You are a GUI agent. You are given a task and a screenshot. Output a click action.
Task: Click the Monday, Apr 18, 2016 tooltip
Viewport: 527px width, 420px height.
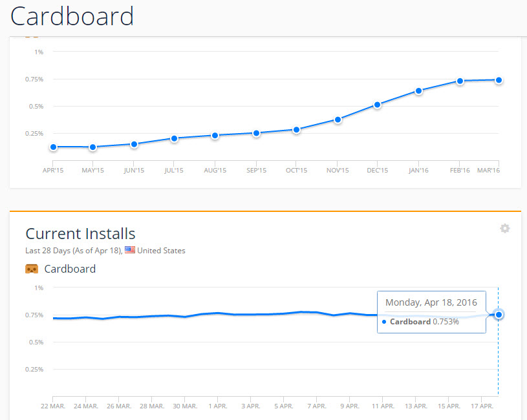431,312
